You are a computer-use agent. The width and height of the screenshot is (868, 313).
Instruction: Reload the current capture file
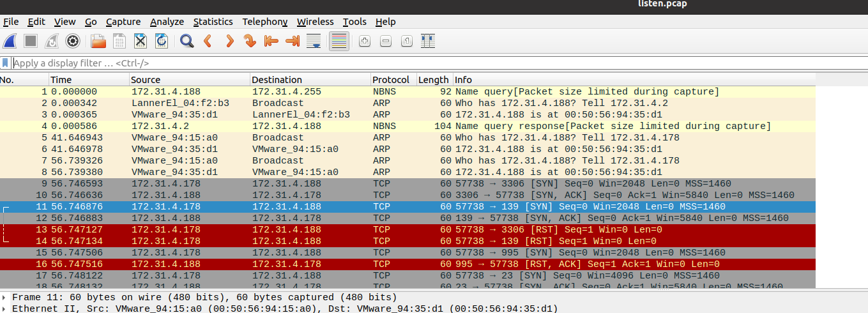[162, 42]
